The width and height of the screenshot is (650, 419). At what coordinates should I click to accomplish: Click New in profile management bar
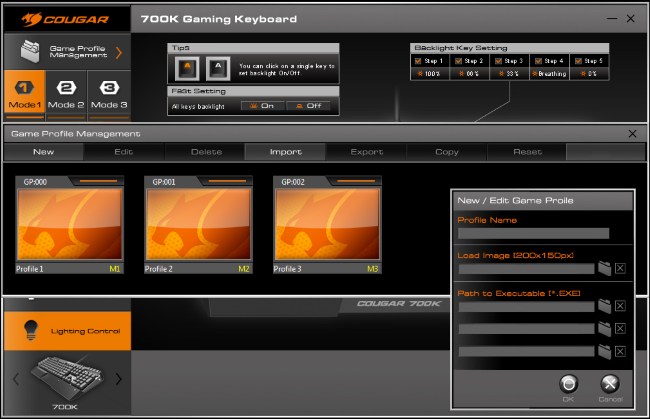pos(44,152)
